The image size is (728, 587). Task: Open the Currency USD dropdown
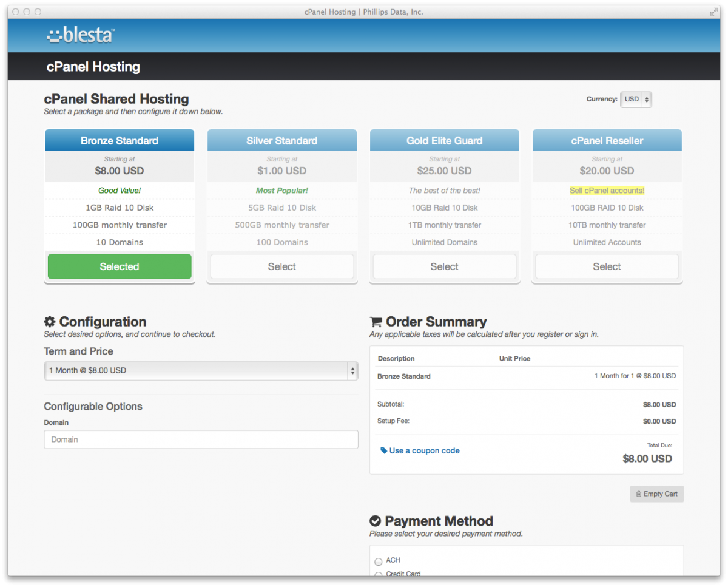[636, 100]
